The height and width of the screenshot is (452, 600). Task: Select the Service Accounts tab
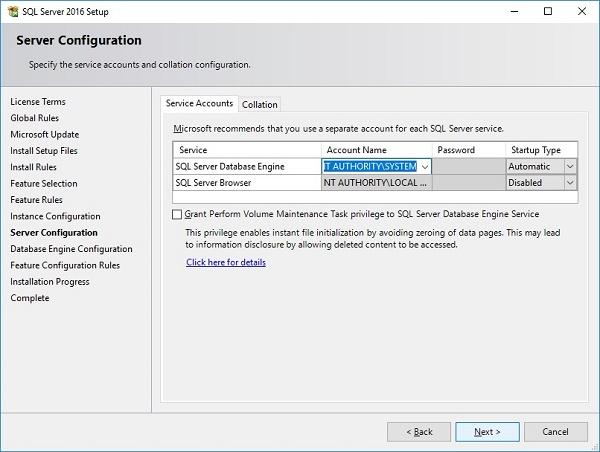pos(199,103)
